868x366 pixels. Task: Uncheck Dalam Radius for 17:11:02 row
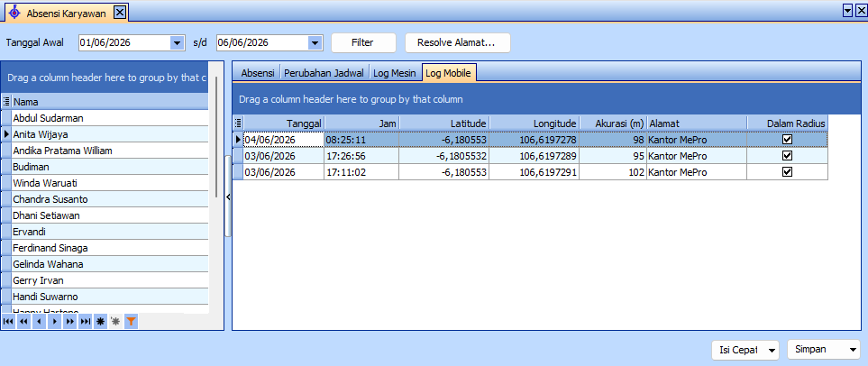(787, 172)
